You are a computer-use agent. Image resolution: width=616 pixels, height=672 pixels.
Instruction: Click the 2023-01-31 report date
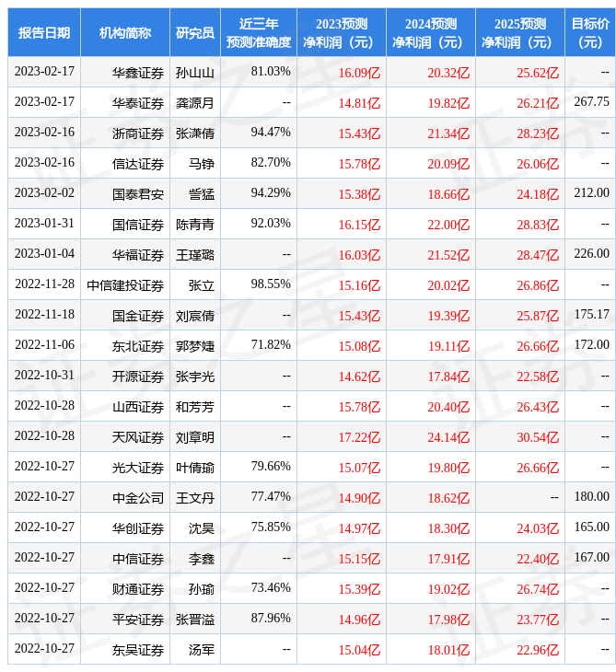(44, 224)
